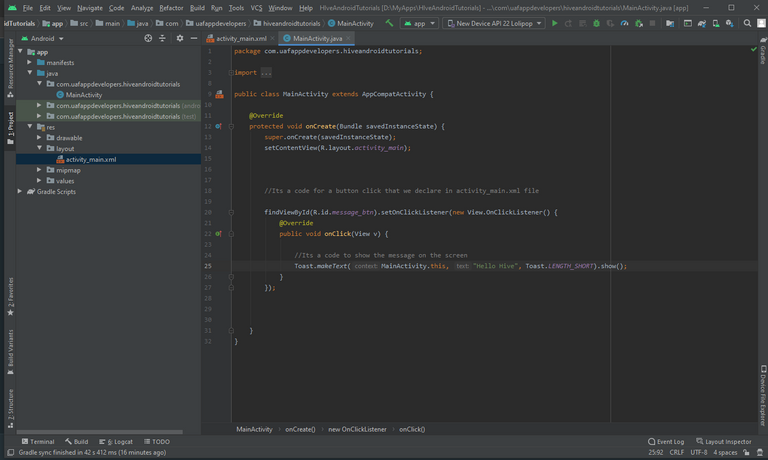The image size is (768, 460).
Task: Open the Refactor menu
Action: click(171, 7)
